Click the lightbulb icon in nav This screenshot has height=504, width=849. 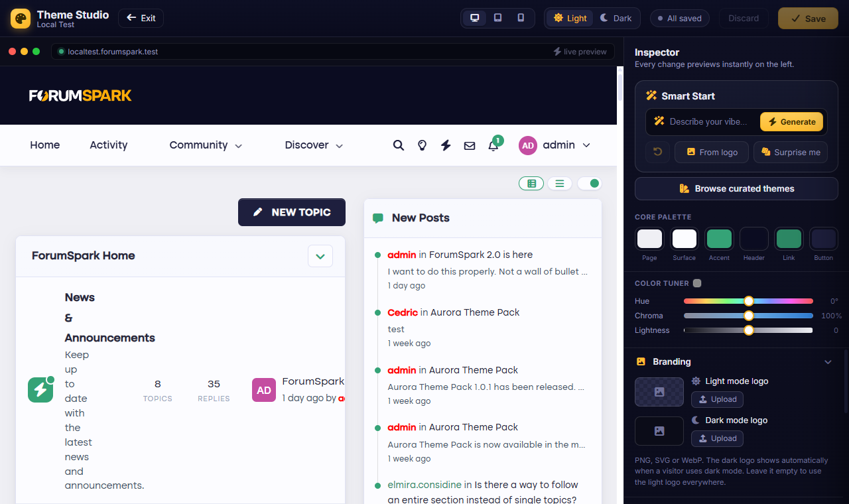(422, 145)
